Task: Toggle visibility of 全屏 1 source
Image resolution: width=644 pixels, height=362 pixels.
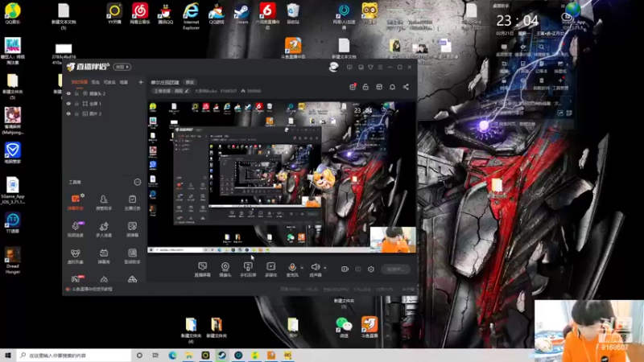Action: tap(68, 104)
